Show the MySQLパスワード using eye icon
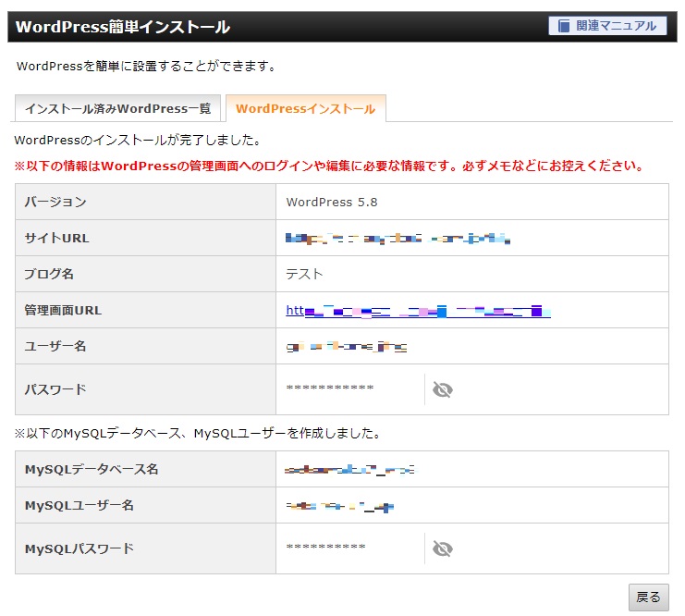 pos(443,548)
